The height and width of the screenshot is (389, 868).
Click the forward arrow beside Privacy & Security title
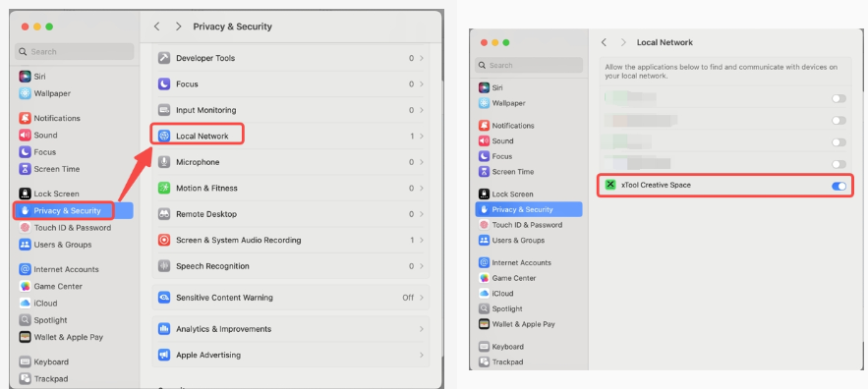click(178, 27)
